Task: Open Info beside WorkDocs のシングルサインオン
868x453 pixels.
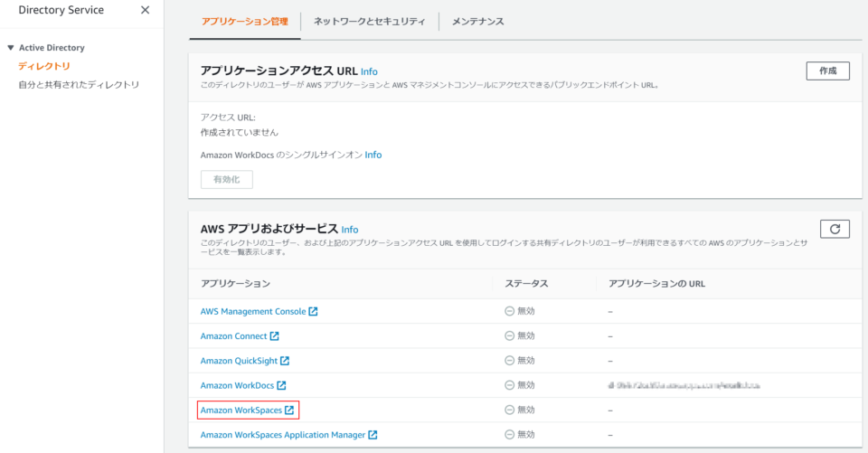Action: [x=373, y=155]
